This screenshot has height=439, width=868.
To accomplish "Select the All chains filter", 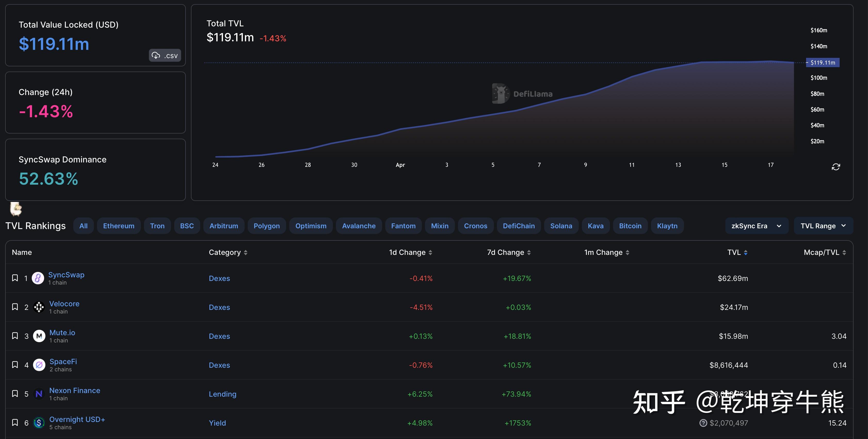I will (83, 226).
